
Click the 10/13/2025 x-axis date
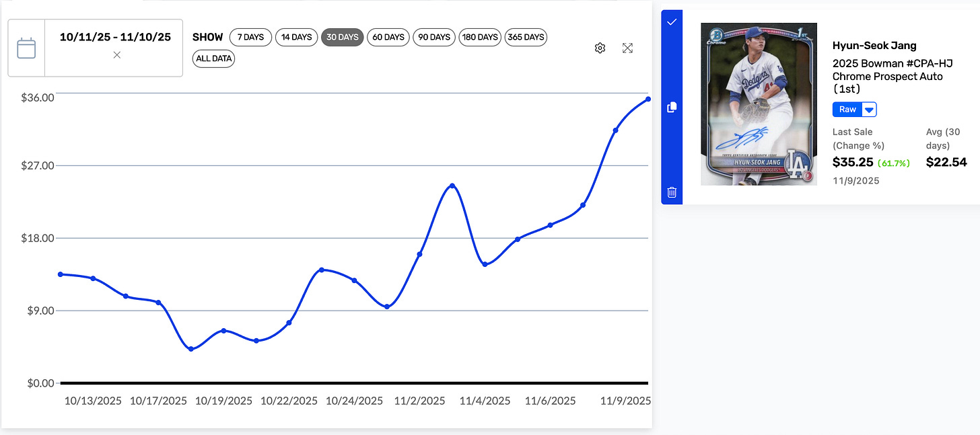93,401
